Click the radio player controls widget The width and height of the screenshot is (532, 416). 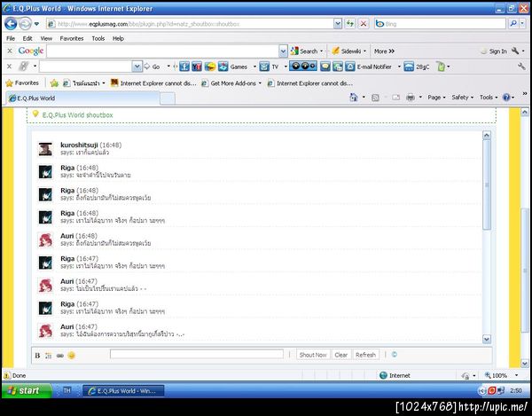pos(303,67)
